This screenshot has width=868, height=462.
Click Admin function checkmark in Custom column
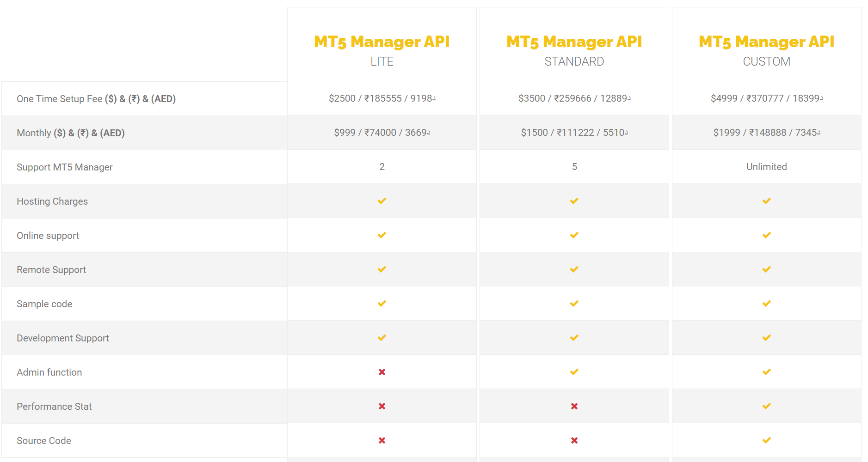[x=766, y=372]
